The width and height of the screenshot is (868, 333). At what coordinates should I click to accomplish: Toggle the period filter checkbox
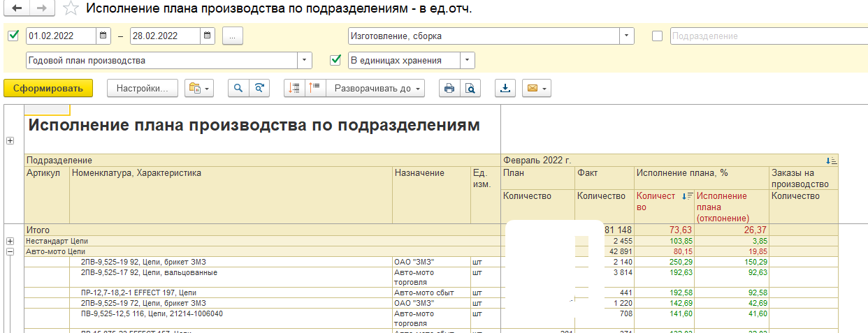tap(13, 36)
